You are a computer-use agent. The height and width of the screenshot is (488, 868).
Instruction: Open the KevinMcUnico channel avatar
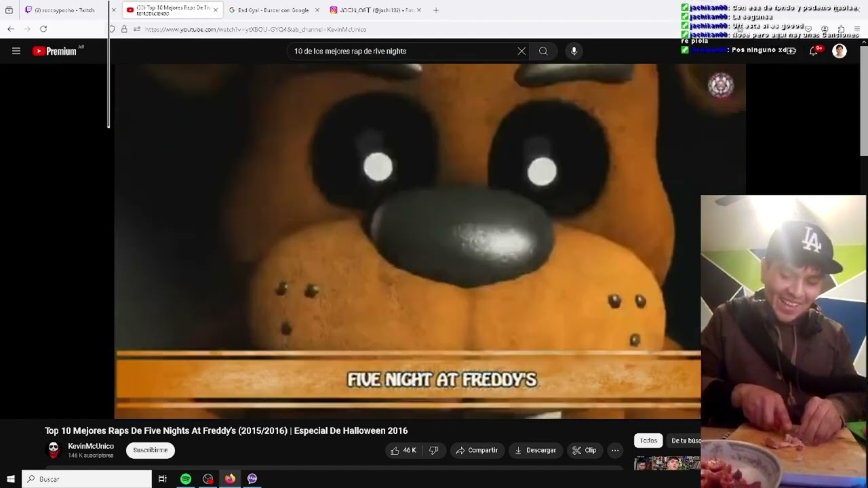[53, 449]
